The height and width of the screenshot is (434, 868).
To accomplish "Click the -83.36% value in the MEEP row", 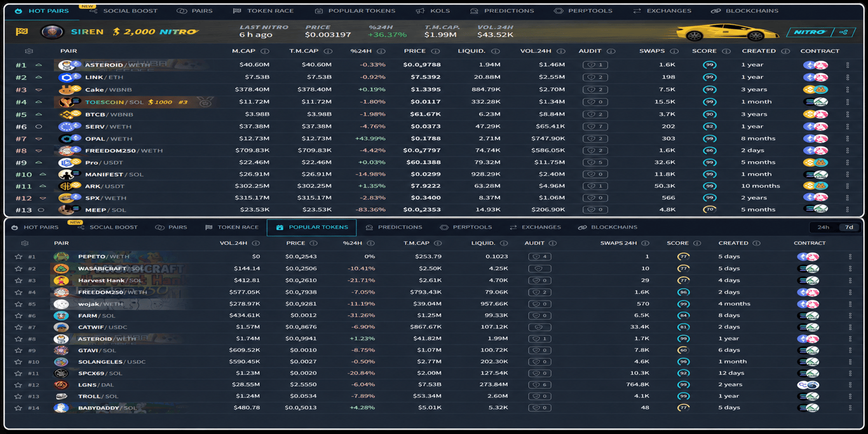I will coord(370,210).
